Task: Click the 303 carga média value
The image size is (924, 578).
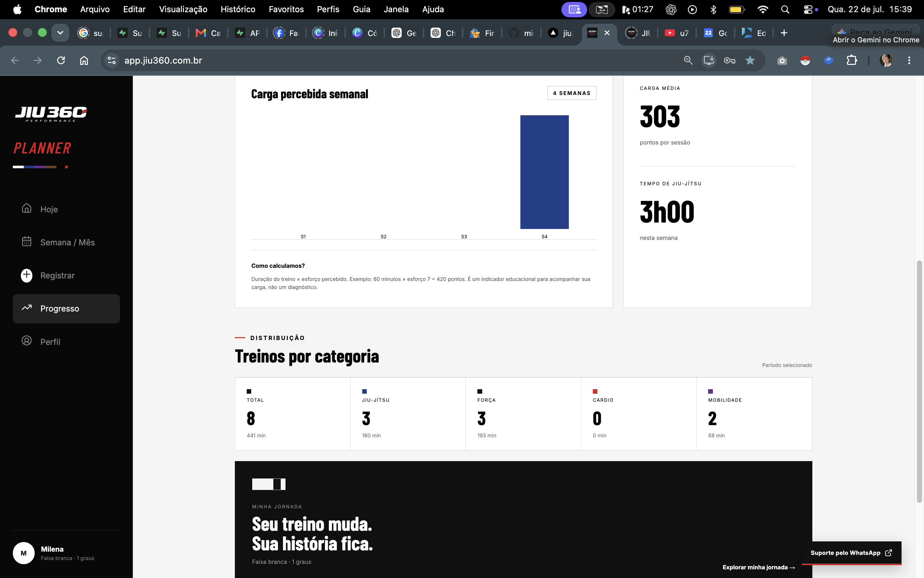Action: coord(660,116)
